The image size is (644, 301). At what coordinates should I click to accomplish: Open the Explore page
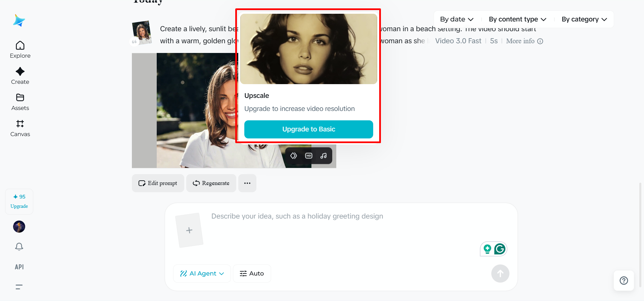[x=20, y=50]
